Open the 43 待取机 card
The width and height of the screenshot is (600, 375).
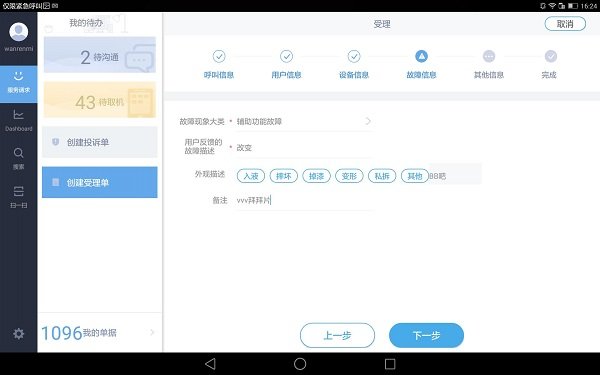pos(100,99)
